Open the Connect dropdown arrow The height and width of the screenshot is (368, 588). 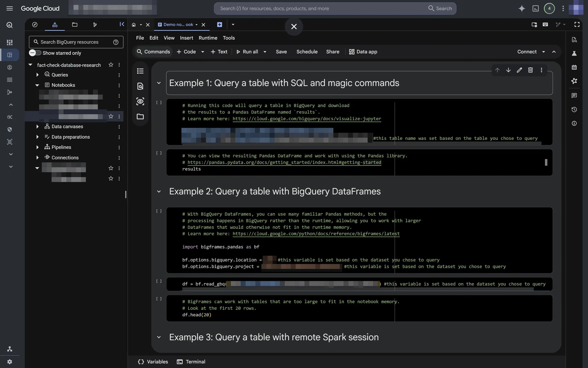[543, 52]
